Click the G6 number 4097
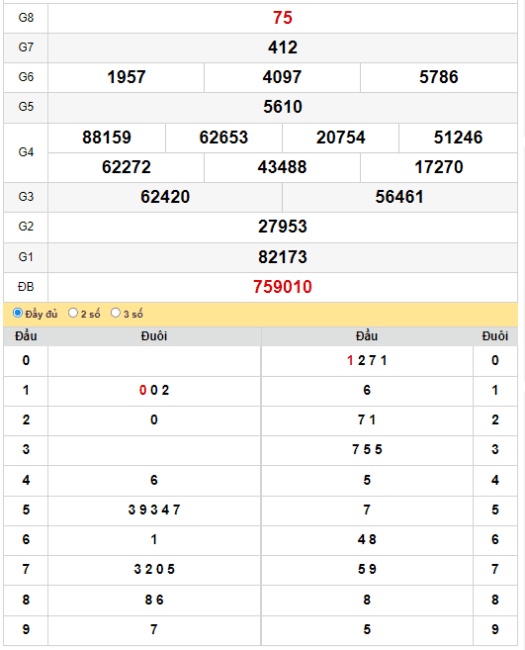Image resolution: width=525 pixels, height=650 pixels. [x=282, y=77]
